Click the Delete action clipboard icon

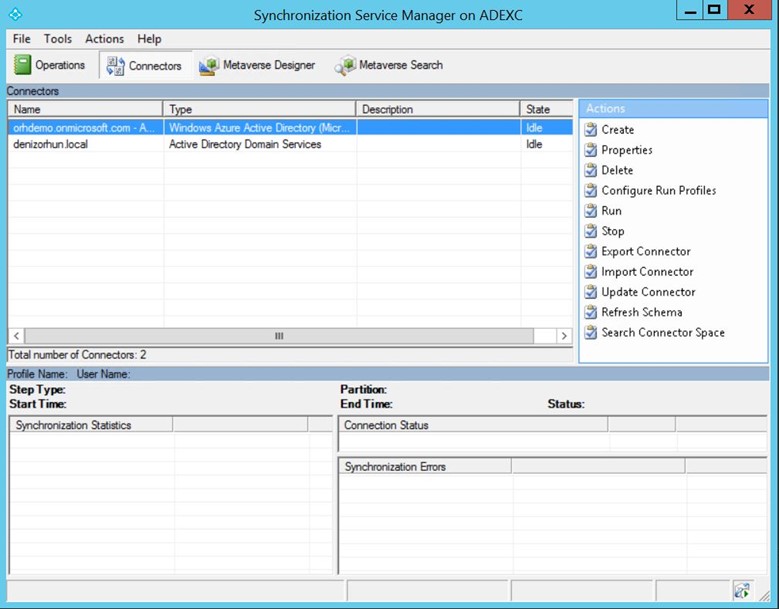pos(591,170)
